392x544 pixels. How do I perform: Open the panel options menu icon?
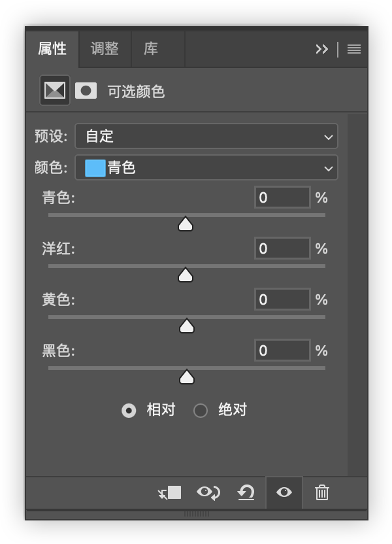(x=354, y=49)
